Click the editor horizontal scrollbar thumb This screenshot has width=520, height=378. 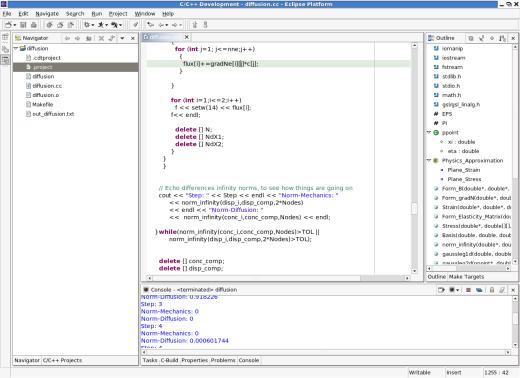[x=256, y=278]
